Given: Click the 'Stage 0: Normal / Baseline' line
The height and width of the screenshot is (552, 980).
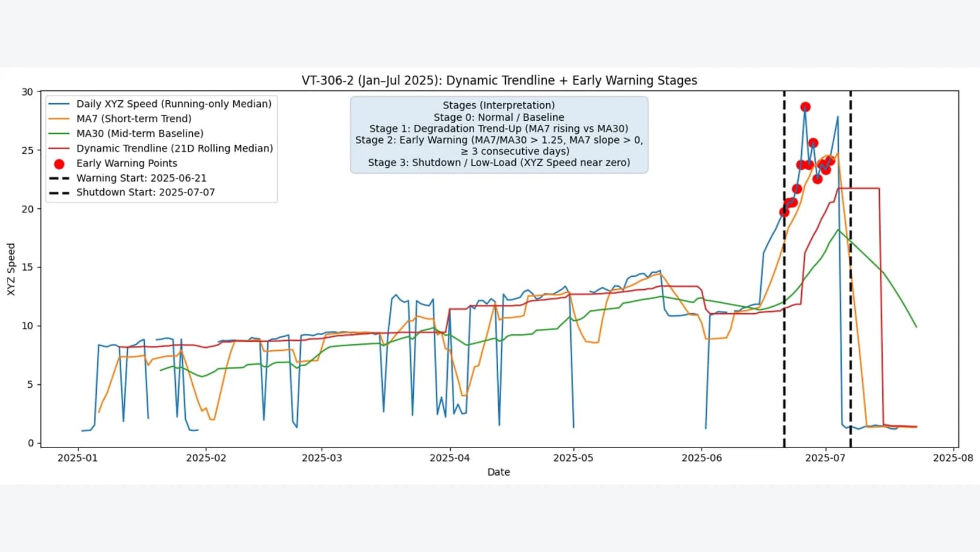Looking at the screenshot, I should tap(499, 117).
